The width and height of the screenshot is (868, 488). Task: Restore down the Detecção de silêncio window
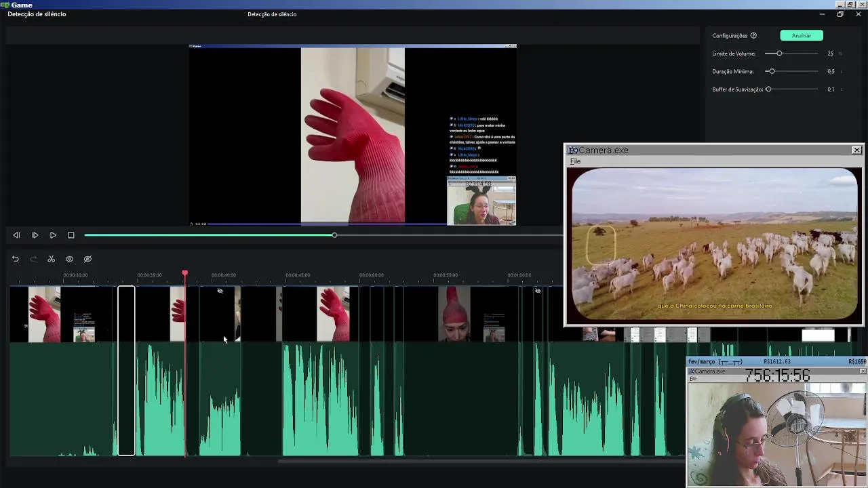840,14
